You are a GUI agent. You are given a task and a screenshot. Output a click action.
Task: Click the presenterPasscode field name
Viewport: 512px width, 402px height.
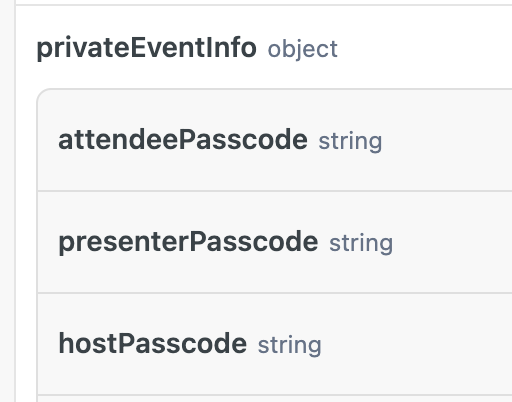pos(188,242)
